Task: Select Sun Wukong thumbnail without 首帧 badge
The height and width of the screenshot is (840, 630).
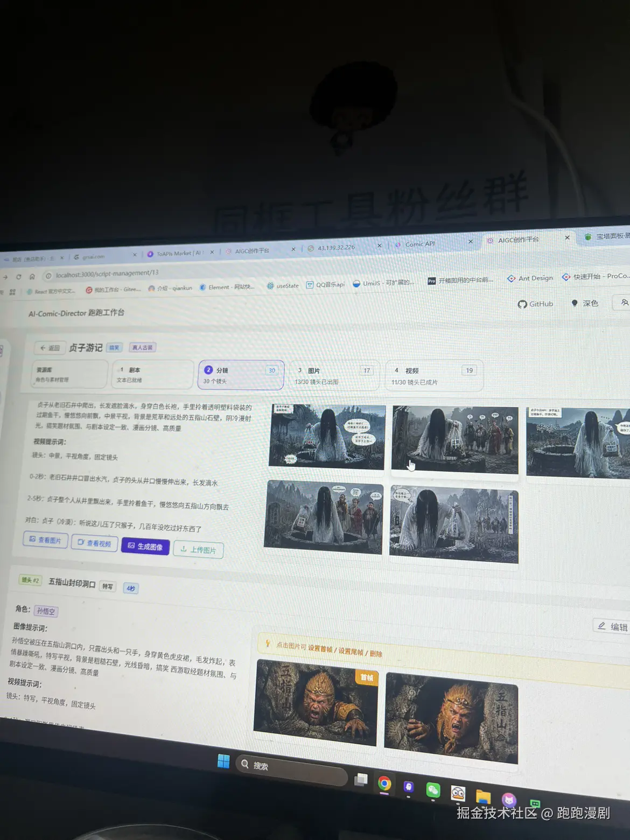Action: (x=451, y=717)
